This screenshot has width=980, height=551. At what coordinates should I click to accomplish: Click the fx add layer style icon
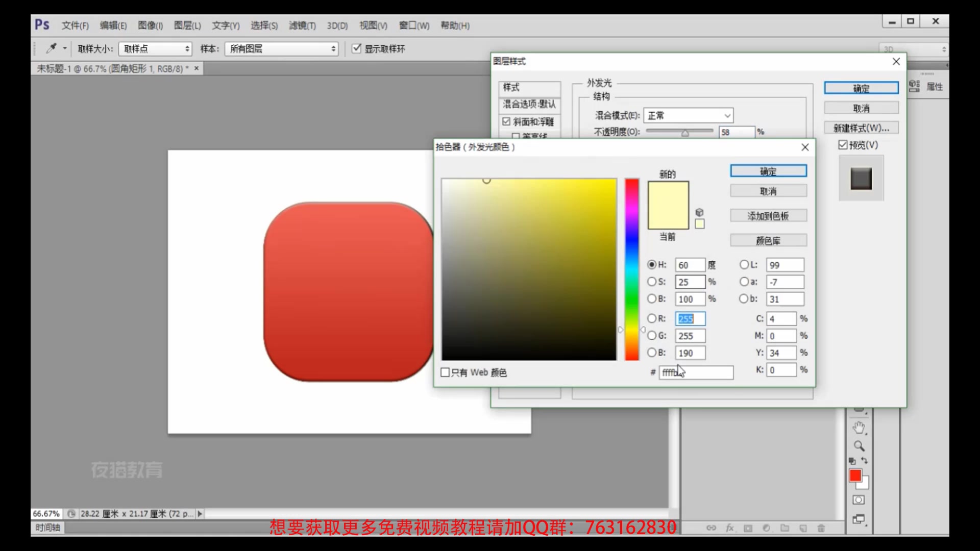pos(730,528)
